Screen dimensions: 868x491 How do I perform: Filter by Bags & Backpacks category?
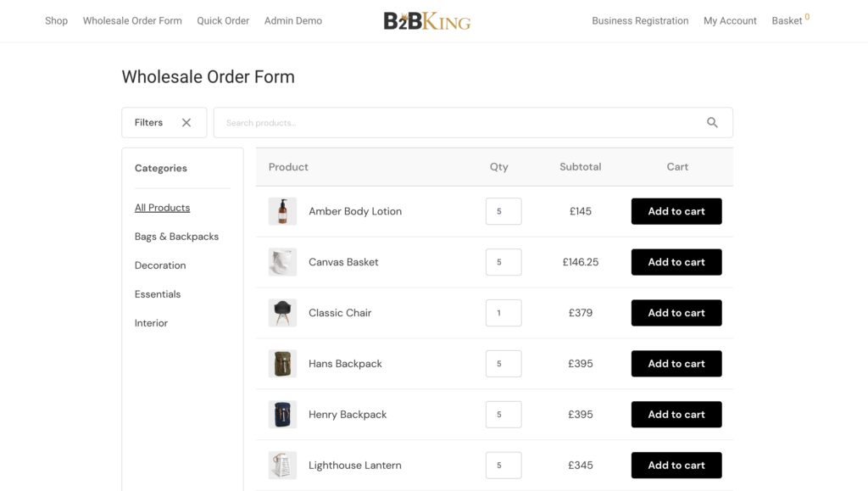point(176,237)
